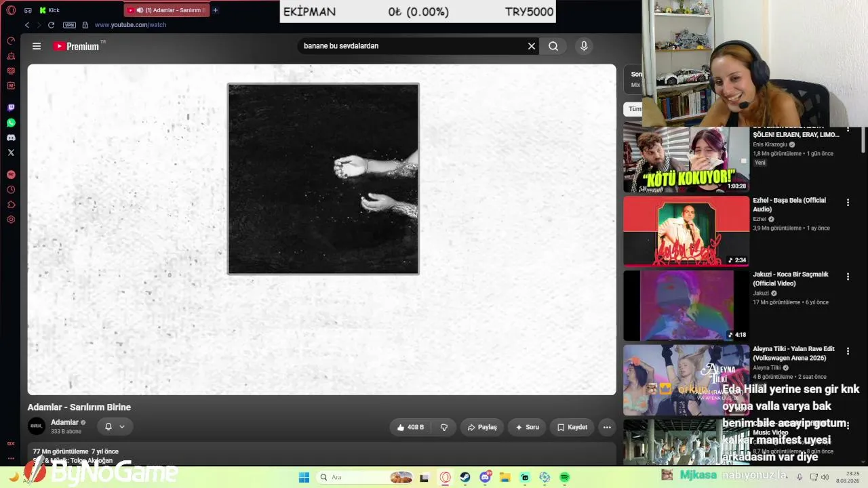Open WhatsApp in the Opera sidebar
The height and width of the screenshot is (488, 868).
11,123
